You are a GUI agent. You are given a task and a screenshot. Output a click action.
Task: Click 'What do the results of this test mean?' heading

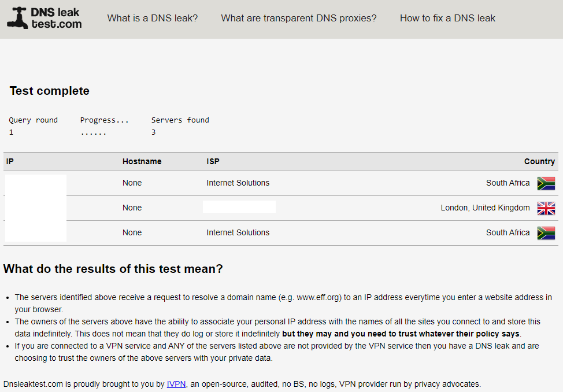(x=113, y=269)
